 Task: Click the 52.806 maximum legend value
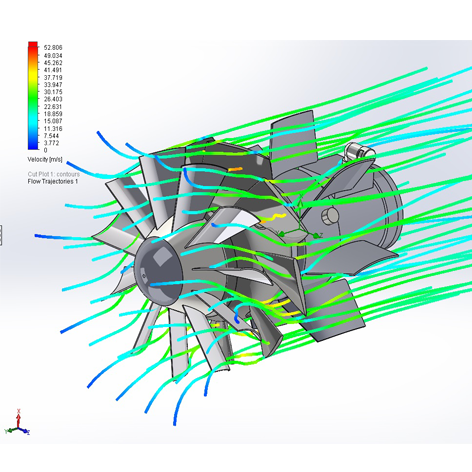(53, 48)
